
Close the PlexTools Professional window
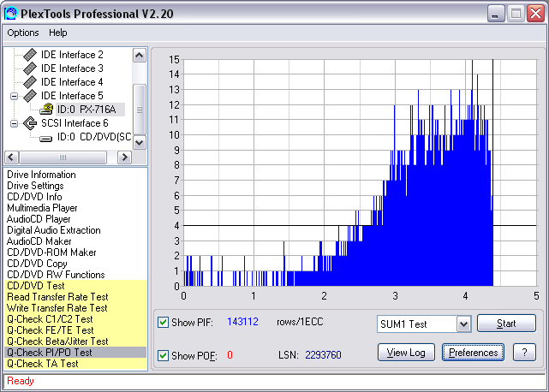pos(536,14)
